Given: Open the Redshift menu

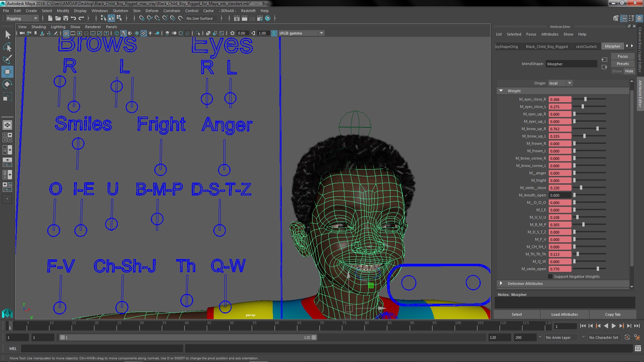Looking at the screenshot, I should click(248, 11).
